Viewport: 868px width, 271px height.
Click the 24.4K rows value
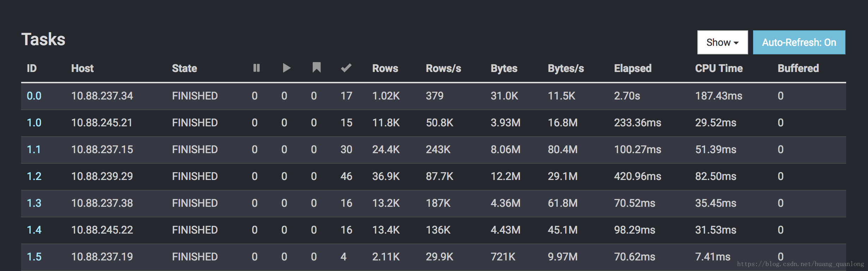point(386,150)
